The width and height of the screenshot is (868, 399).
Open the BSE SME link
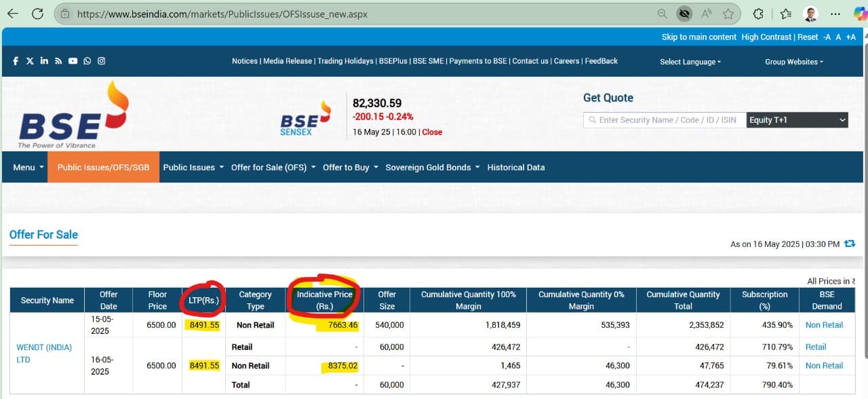(429, 61)
